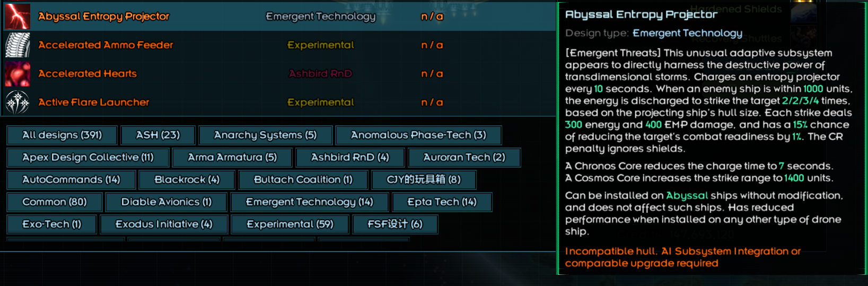
Task: Click the Emergent Technology (14) filter
Action: pyautogui.click(x=310, y=202)
